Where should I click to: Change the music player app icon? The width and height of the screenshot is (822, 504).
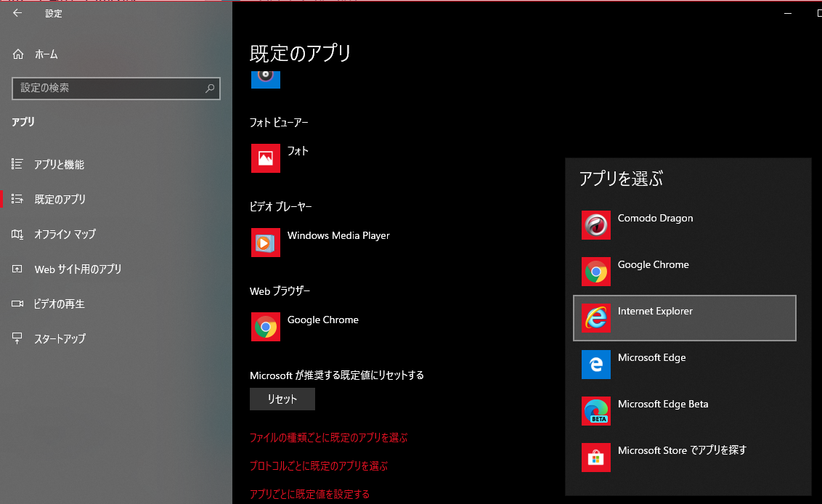click(x=266, y=79)
